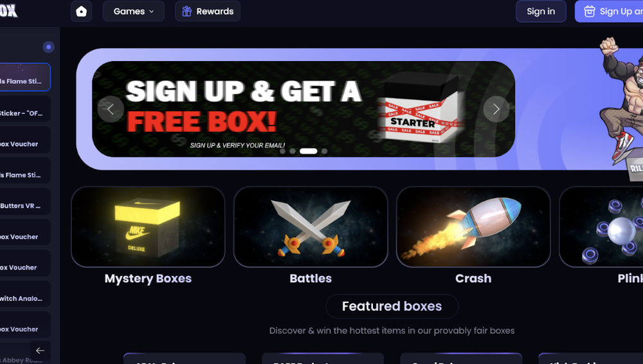Expand the Games dropdown menu
This screenshot has height=364, width=643.
coord(133,11)
